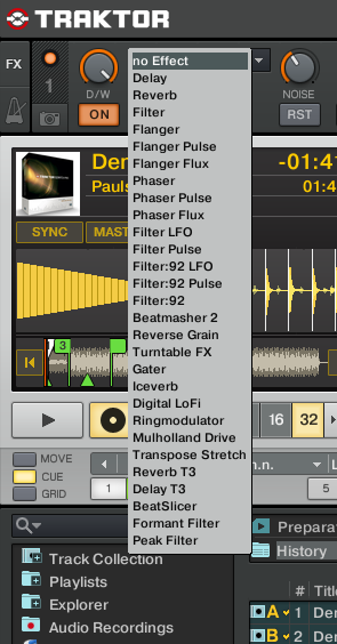Set loop size to 32
This screenshot has height=644, width=337.
tap(308, 421)
